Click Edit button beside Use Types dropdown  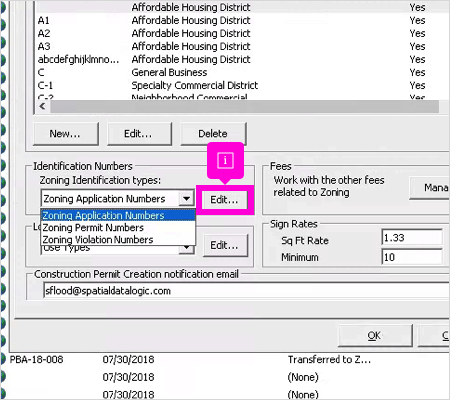click(225, 245)
